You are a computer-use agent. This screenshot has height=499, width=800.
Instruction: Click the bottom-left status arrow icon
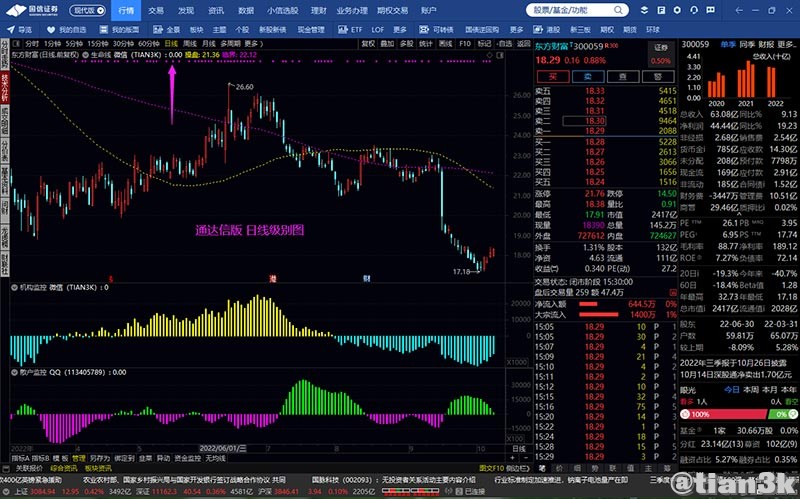pos(7,491)
